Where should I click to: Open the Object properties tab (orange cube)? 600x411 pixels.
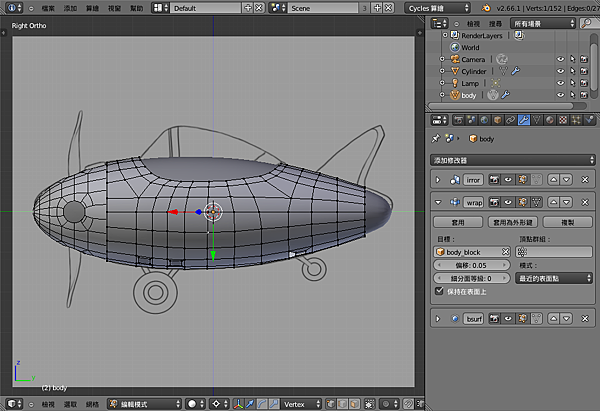click(497, 120)
